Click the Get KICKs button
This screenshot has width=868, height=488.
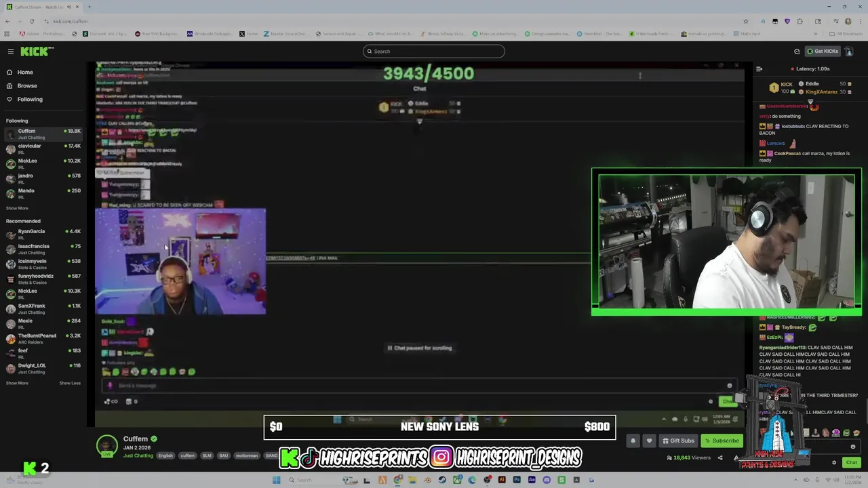point(823,52)
